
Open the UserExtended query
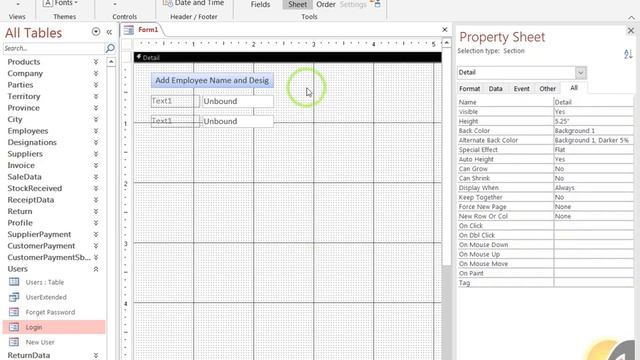46,297
